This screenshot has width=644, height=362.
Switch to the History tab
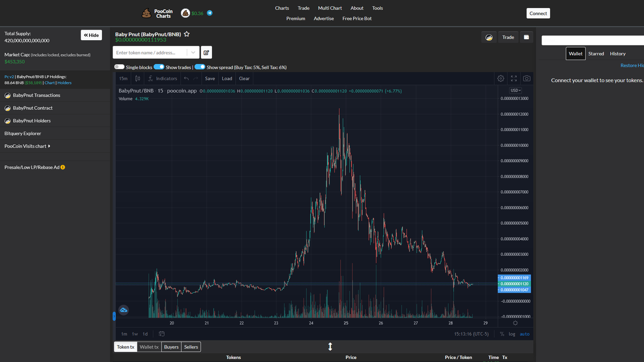pyautogui.click(x=618, y=54)
